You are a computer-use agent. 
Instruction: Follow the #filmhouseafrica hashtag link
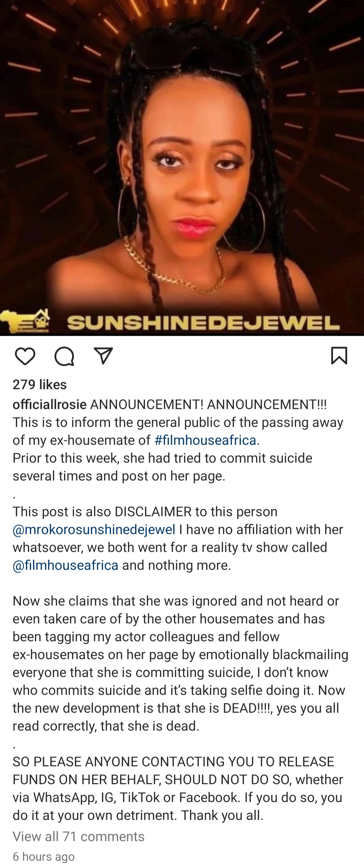coord(205,440)
